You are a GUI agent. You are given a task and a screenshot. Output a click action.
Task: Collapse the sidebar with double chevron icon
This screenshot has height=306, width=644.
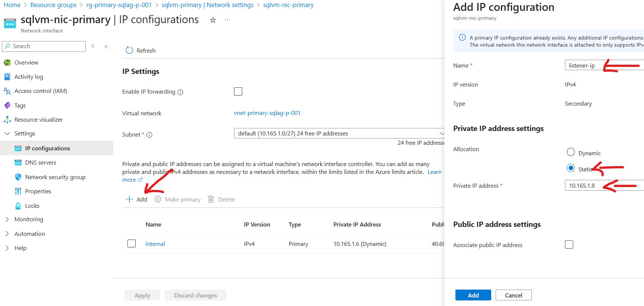tap(106, 46)
